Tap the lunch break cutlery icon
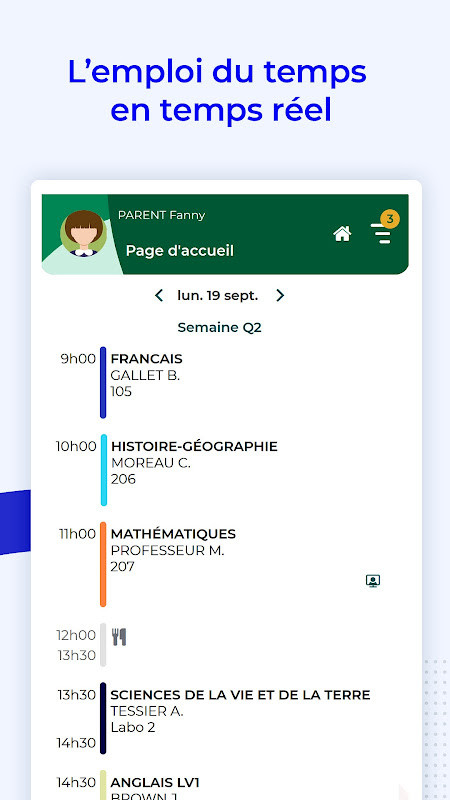The height and width of the screenshot is (800, 450). (x=119, y=637)
